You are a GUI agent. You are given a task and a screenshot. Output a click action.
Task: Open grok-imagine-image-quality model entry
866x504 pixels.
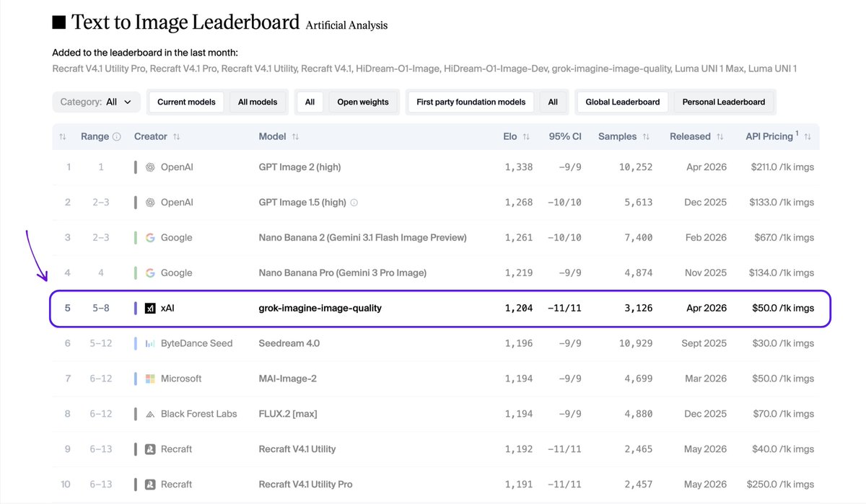pos(320,308)
